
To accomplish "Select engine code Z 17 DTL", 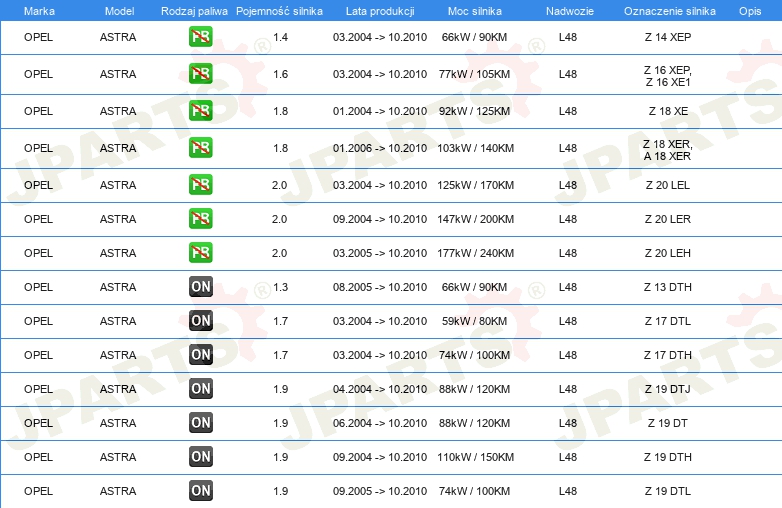I will coord(668,321).
